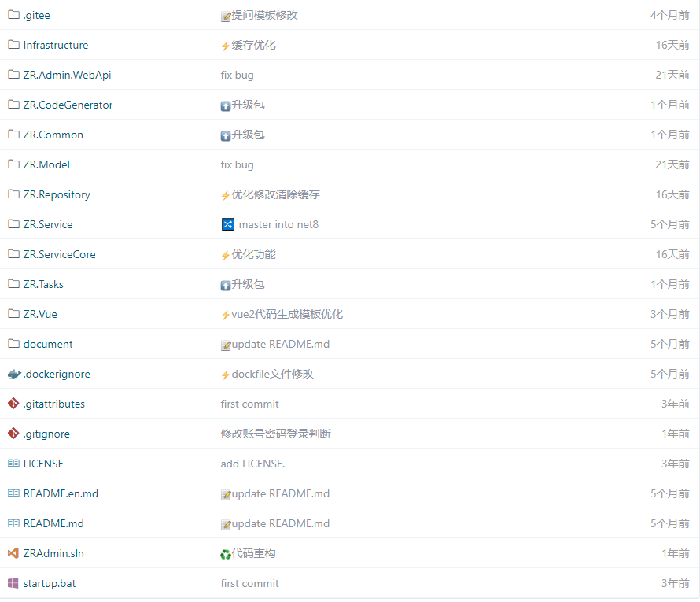View the commit master into net8

tap(278, 224)
